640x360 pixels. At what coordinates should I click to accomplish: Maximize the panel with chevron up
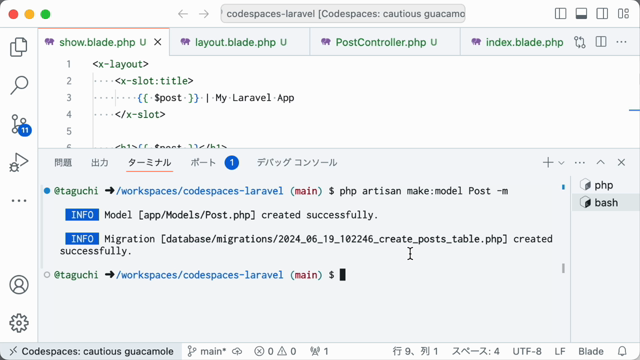click(x=600, y=162)
